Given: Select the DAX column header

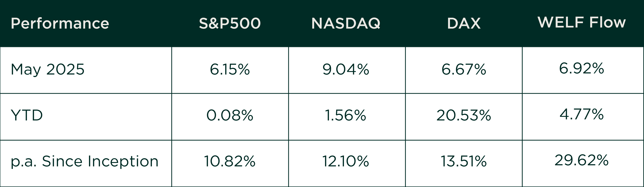Looking at the screenshot, I should click(x=464, y=24).
